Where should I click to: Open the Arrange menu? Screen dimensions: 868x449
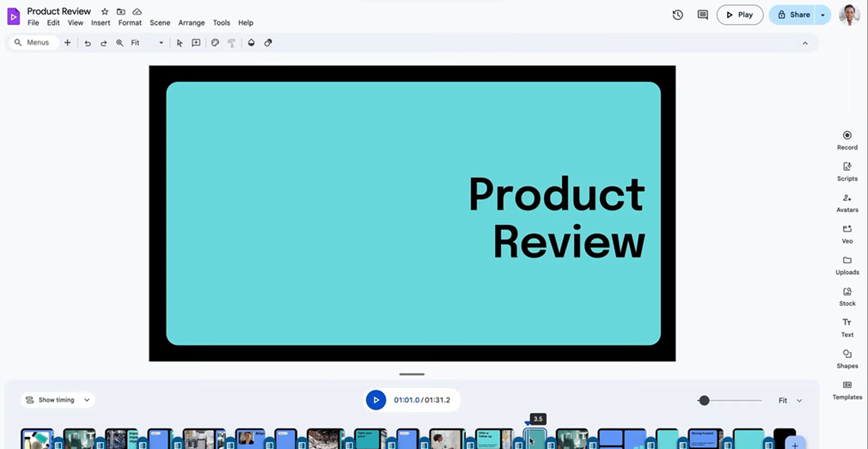coord(192,22)
